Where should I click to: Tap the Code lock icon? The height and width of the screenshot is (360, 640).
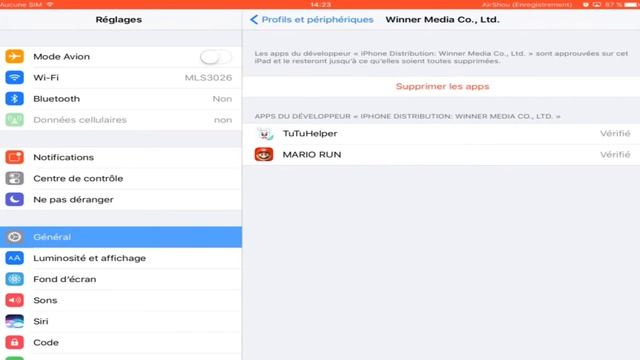[14, 342]
